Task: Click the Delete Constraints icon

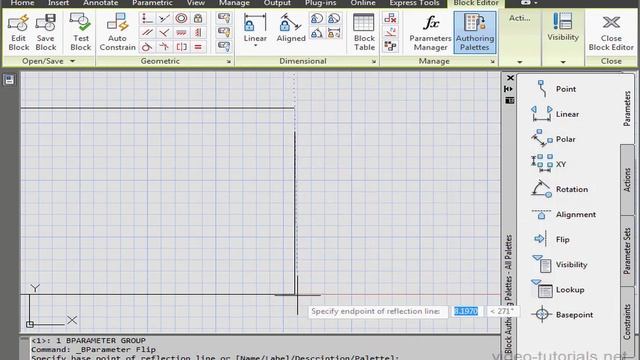Action: pyautogui.click(x=390, y=18)
